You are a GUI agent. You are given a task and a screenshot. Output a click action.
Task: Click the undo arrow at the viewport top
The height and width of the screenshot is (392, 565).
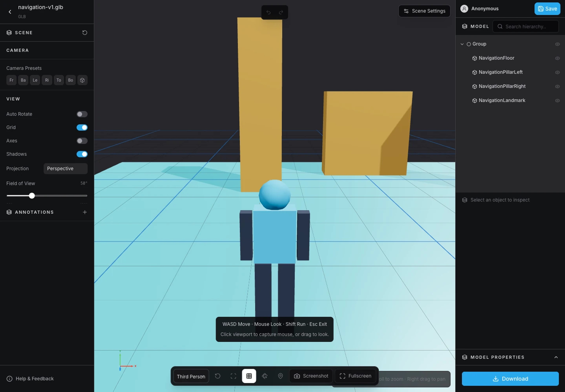(269, 12)
